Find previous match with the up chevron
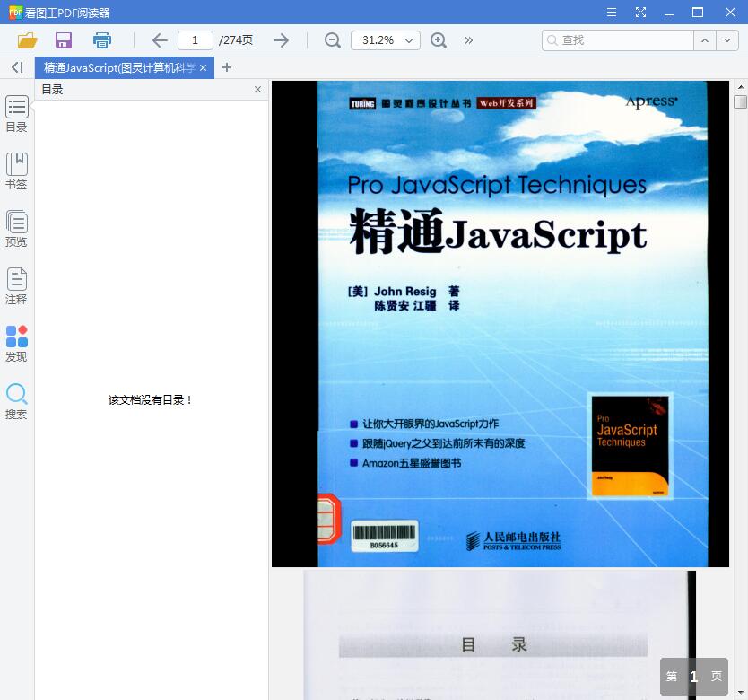This screenshot has width=748, height=700. (x=705, y=40)
